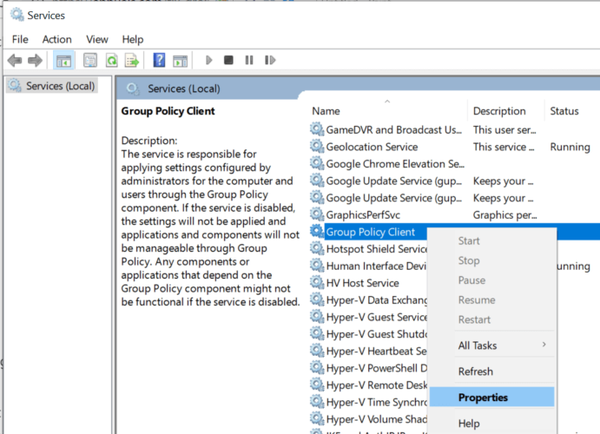The height and width of the screenshot is (434, 600).
Task: Select Services (Local) in the tree pane
Action: coord(52,86)
